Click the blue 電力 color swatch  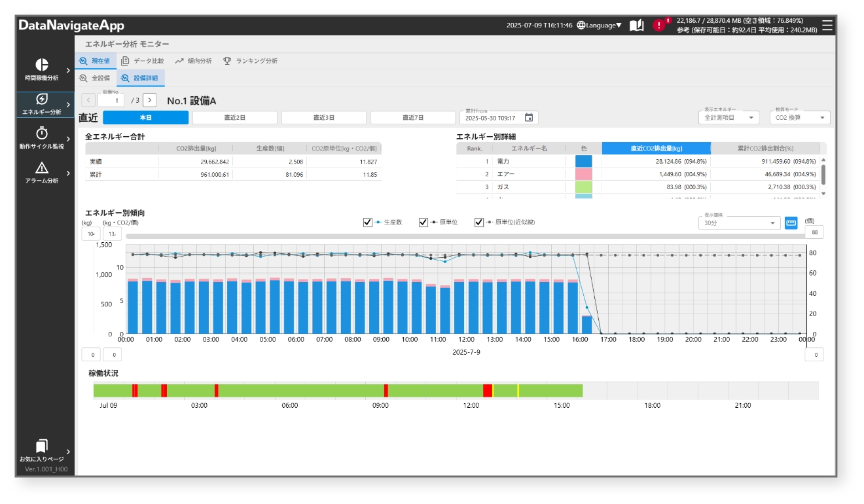(583, 161)
